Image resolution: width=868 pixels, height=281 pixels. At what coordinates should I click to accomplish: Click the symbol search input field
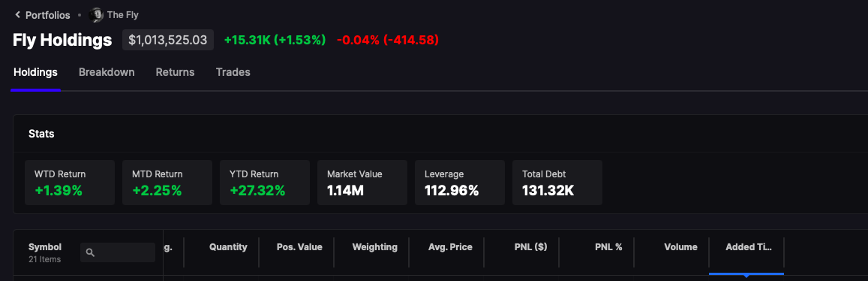pos(118,252)
